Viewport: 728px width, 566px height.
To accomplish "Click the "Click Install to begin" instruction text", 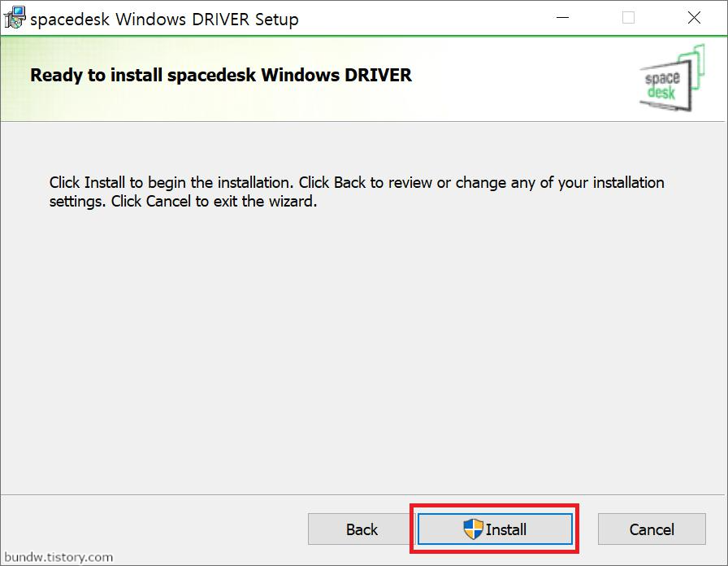I will pyautogui.click(x=357, y=191).
